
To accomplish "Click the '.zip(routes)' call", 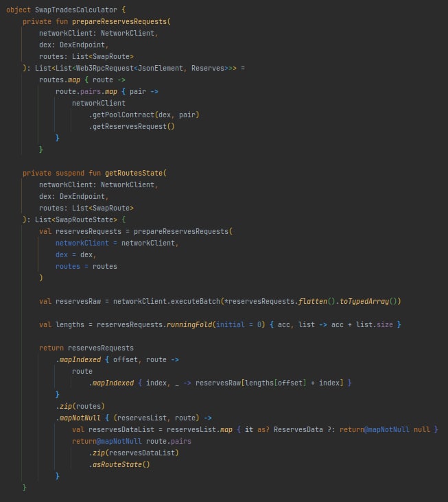I will [x=80, y=406].
